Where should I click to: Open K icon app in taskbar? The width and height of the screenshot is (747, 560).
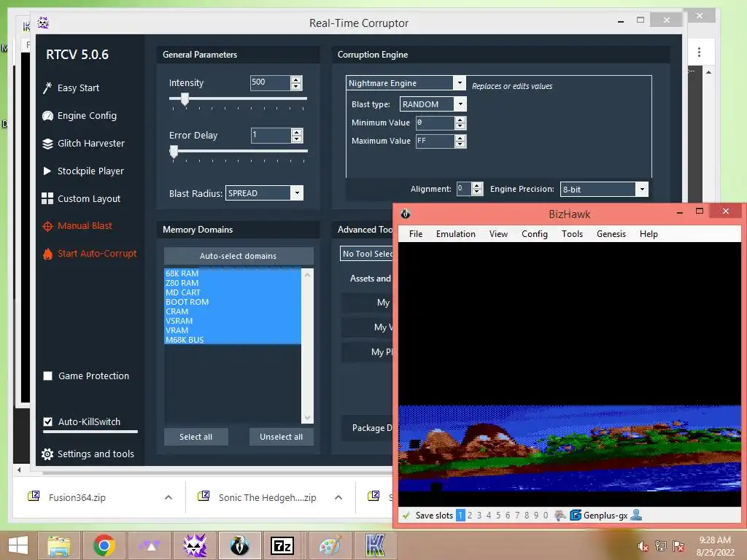tap(375, 545)
